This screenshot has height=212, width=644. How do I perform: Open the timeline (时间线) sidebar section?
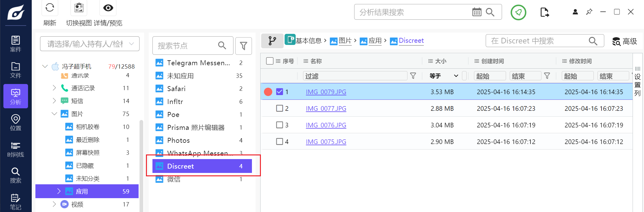(15, 149)
